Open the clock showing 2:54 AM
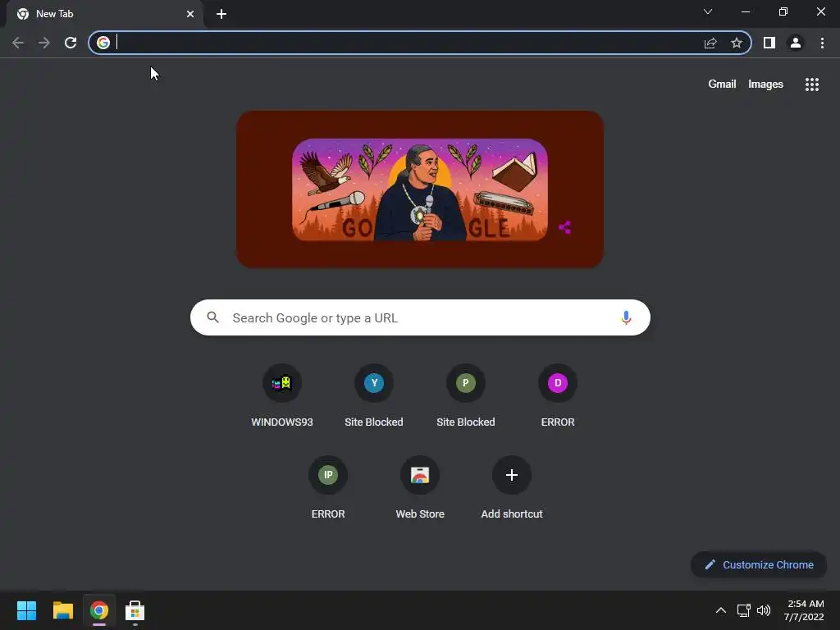Viewport: 840px width, 630px height. [x=804, y=610]
